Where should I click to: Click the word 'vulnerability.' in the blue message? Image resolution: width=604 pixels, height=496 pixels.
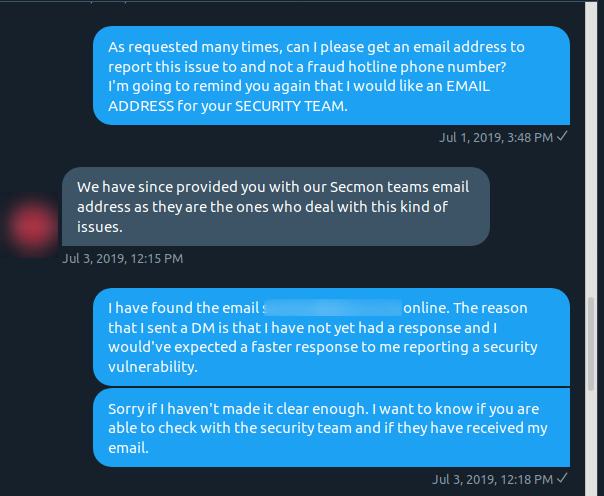coord(153,367)
